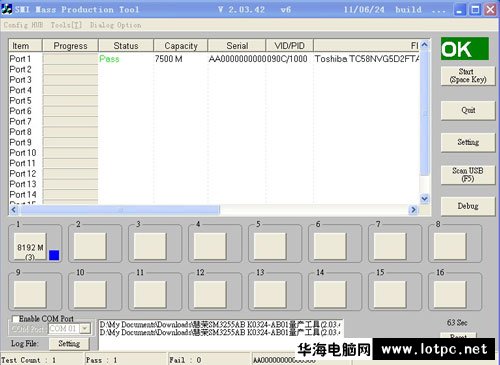Viewport: 500px width, 365px height.
Task: Select the Port 12 row
Action: [x=214, y=174]
